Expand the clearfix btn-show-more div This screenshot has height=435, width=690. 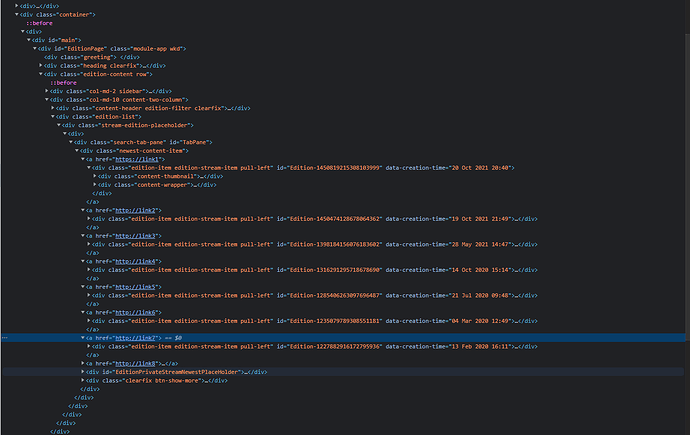83,380
